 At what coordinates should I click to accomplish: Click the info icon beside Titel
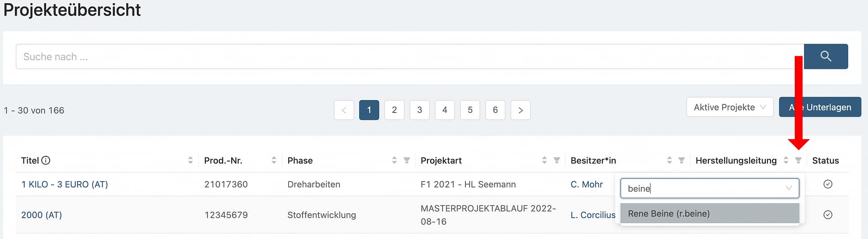(x=46, y=160)
